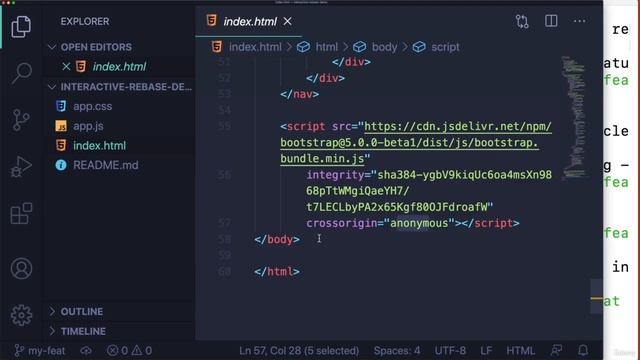The image size is (640, 360).
Task: Open the Manage gear icon
Action: (21, 315)
